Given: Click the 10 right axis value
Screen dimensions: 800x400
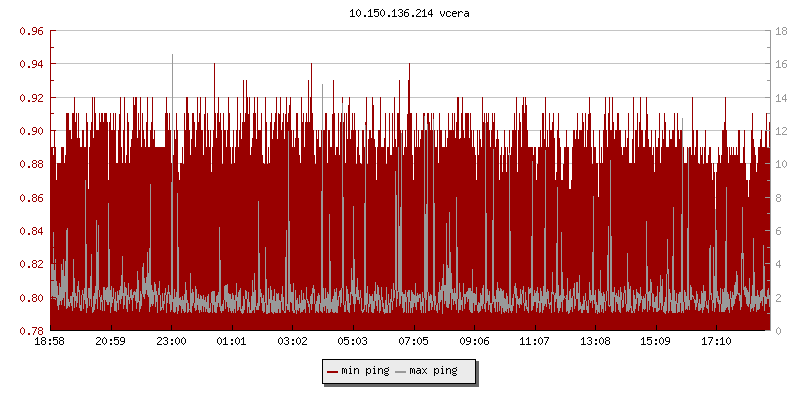Looking at the screenshot, I should [784, 164].
